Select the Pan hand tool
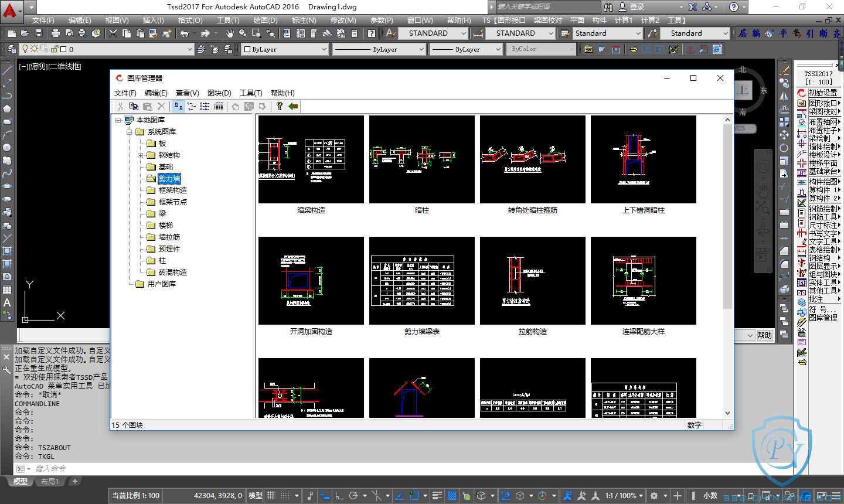Viewport: 844px width, 504px height. [x=229, y=33]
